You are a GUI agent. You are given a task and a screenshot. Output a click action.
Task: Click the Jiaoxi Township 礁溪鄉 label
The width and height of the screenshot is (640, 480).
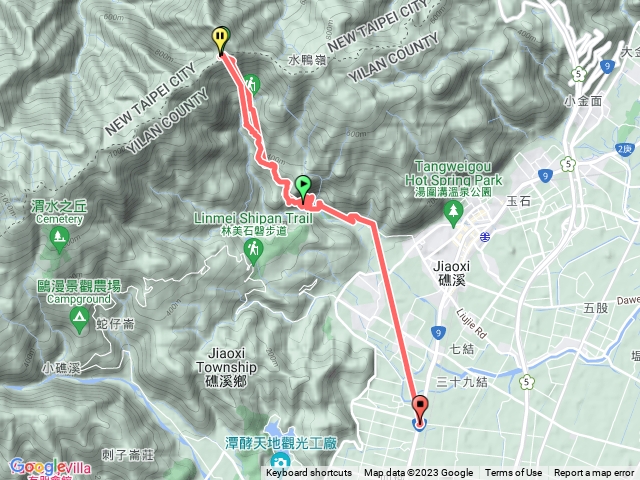226,367
